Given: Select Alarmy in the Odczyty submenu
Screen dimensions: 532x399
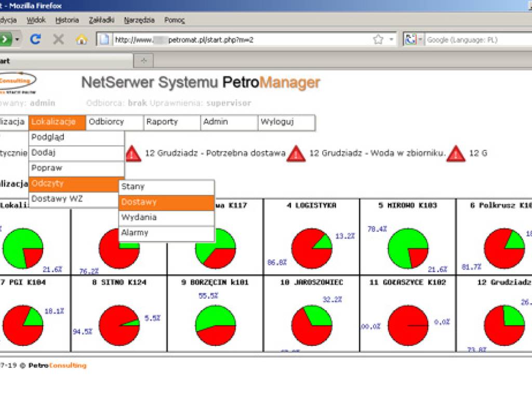Looking at the screenshot, I should [x=167, y=233].
